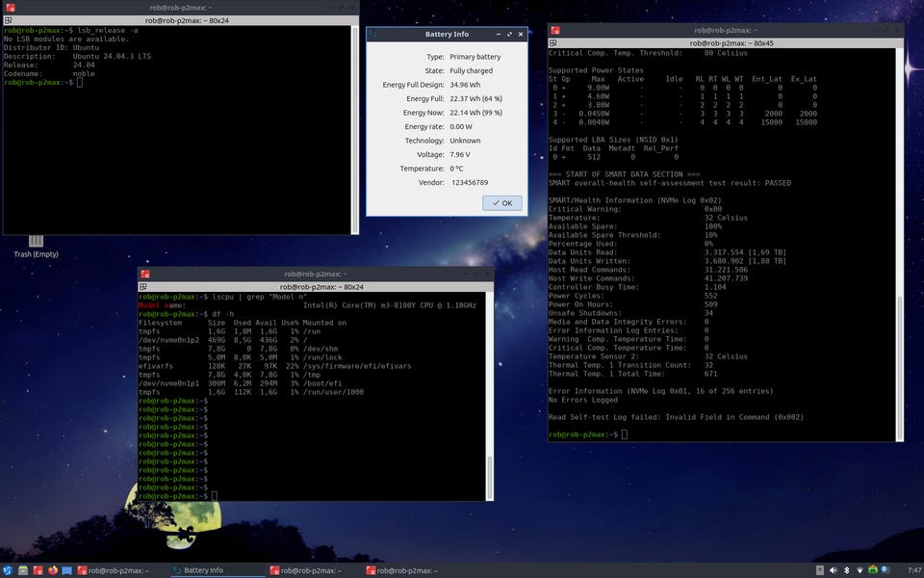Open Firefox from the panel launcher

click(x=53, y=570)
